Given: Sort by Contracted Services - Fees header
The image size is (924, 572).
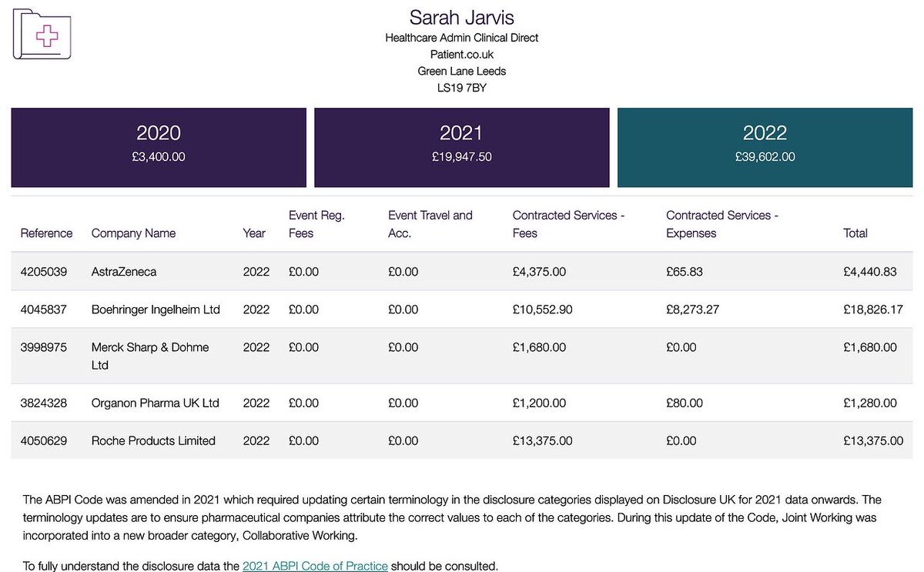Looking at the screenshot, I should (568, 224).
